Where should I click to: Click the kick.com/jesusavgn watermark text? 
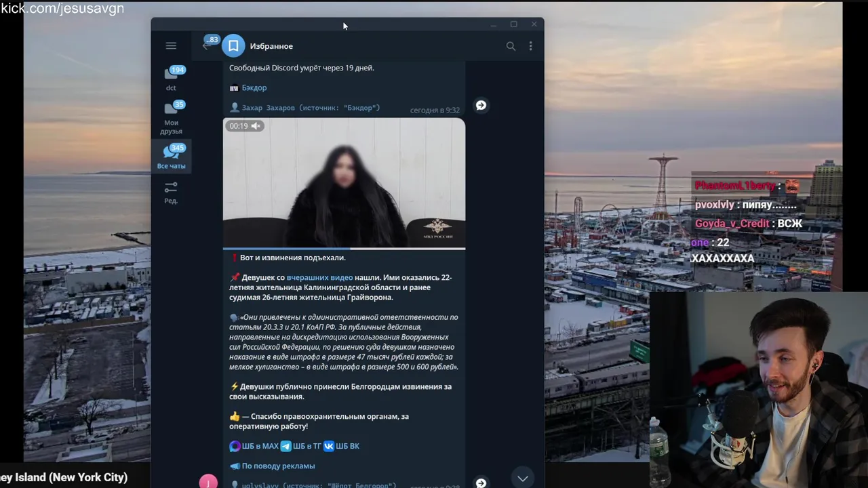tap(62, 9)
